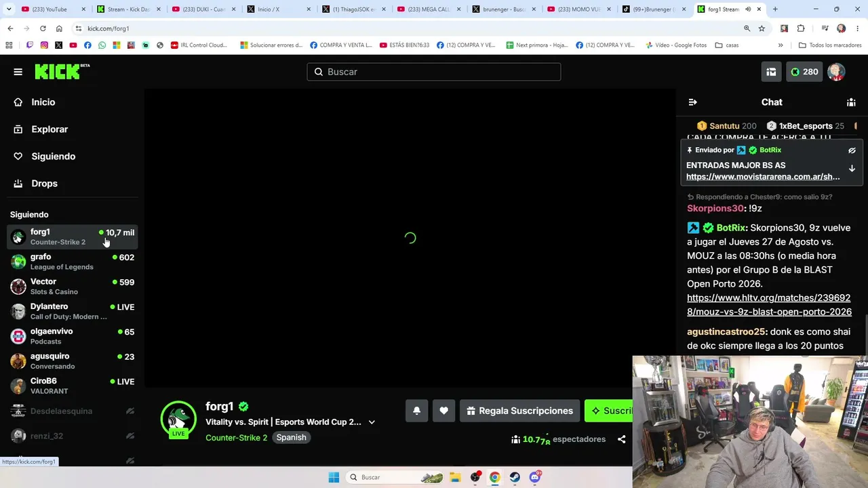Click the Spanish language tag
Image resolution: width=868 pixels, height=488 pixels.
click(292, 438)
